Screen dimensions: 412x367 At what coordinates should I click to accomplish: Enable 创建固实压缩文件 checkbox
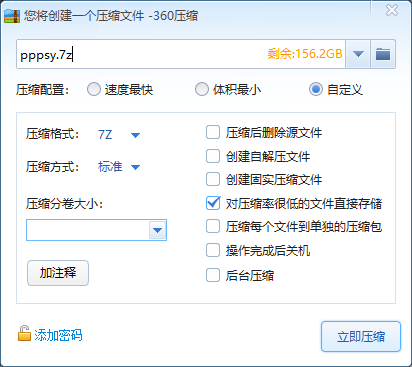pyautogui.click(x=213, y=179)
